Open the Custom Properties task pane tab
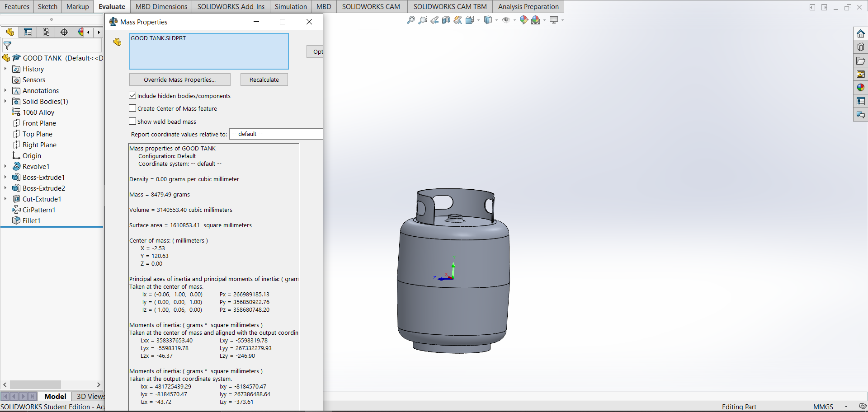 861,101
